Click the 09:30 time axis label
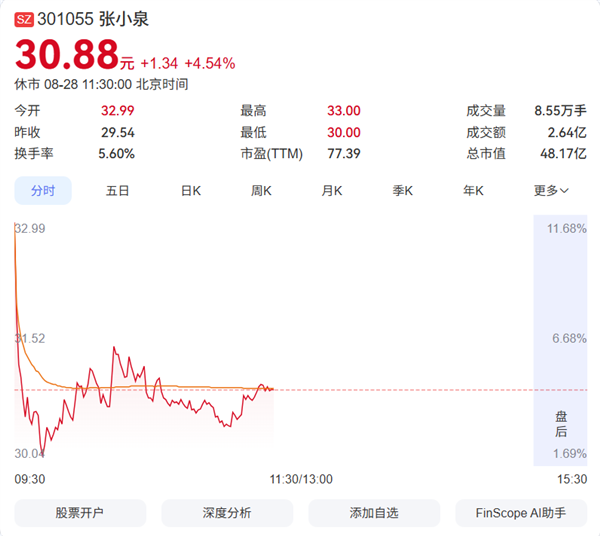Image resolution: width=600 pixels, height=536 pixels. point(30,479)
